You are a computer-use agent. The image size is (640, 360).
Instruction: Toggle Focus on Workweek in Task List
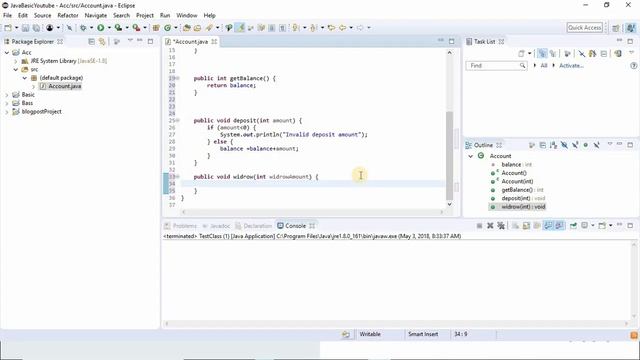567,53
